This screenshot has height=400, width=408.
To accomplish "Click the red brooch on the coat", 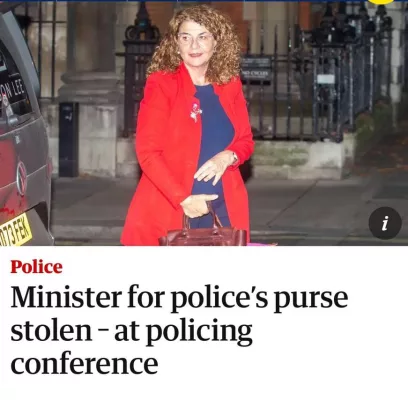I will coord(196,113).
